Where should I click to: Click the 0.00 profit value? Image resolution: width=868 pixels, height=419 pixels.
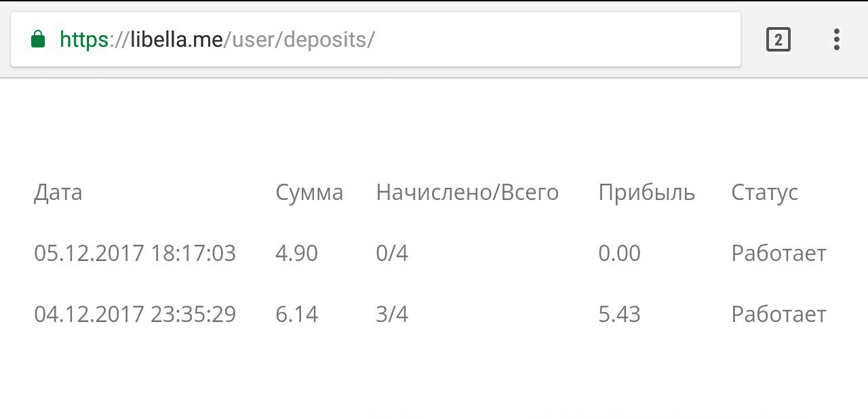point(619,254)
